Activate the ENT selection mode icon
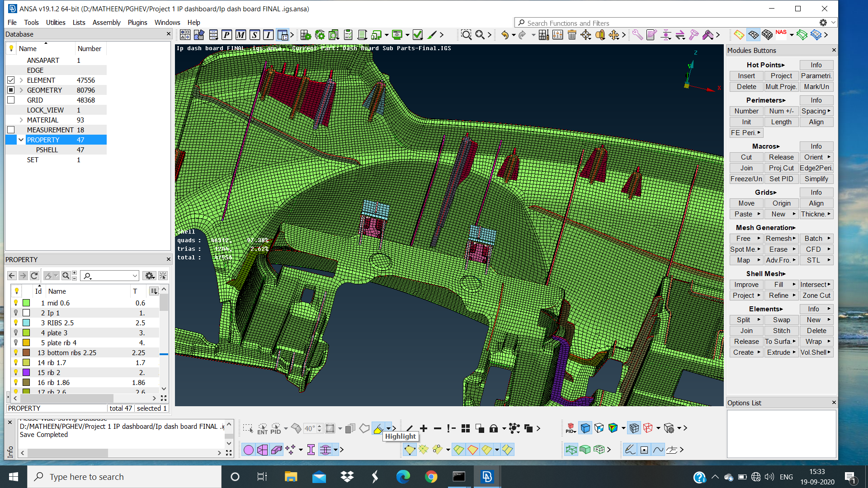The image size is (868, 488). [x=262, y=428]
